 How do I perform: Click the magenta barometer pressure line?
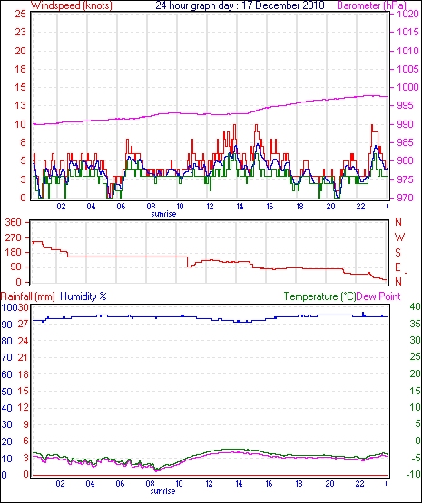click(210, 114)
